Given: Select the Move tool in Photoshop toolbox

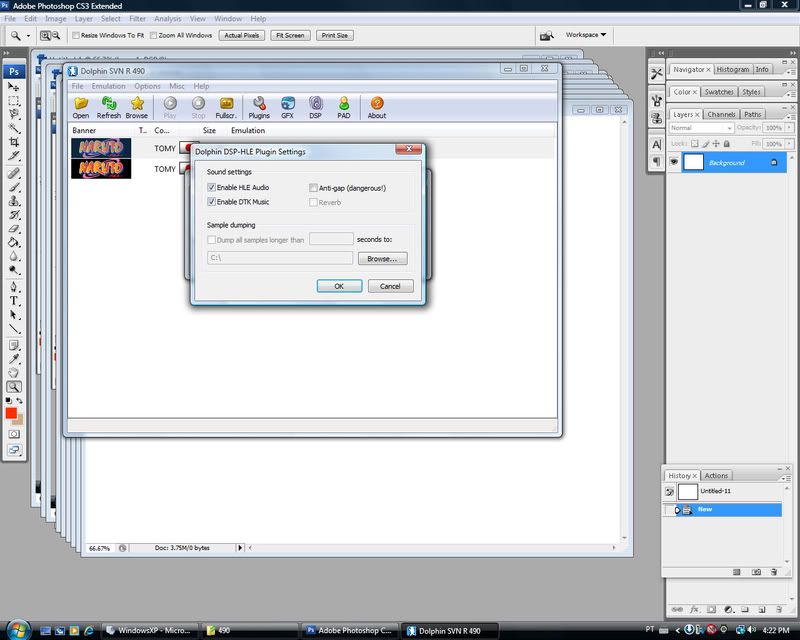Looking at the screenshot, I should click(13, 87).
